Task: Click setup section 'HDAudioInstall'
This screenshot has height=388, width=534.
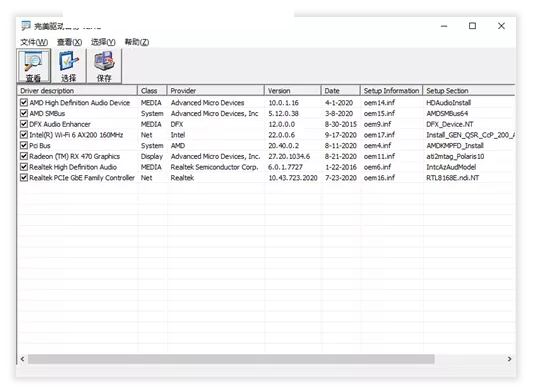Action: coord(449,103)
